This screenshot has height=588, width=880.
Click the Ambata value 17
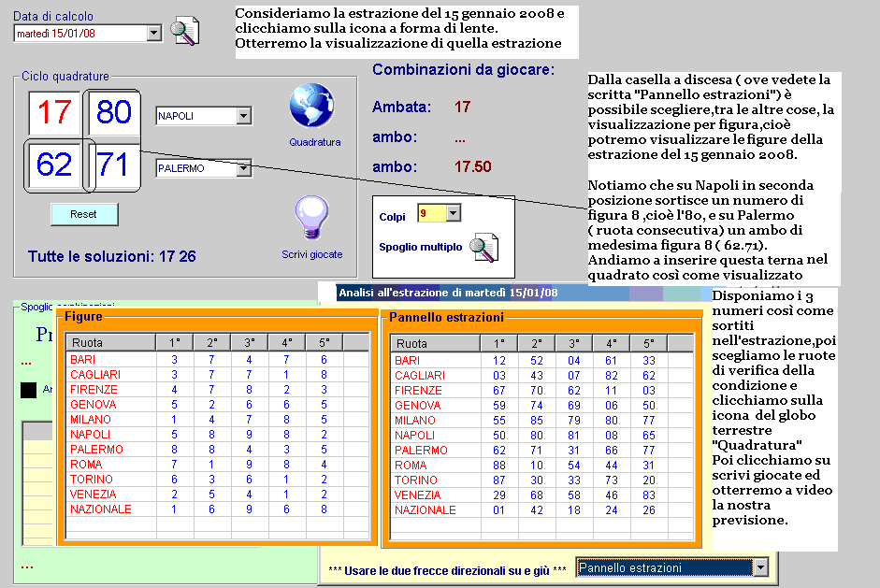[463, 108]
